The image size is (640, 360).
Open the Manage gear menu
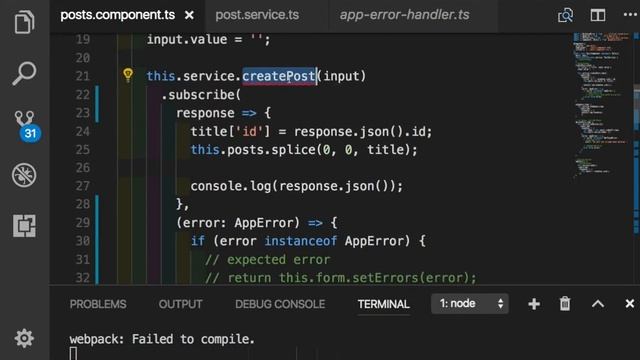24,338
